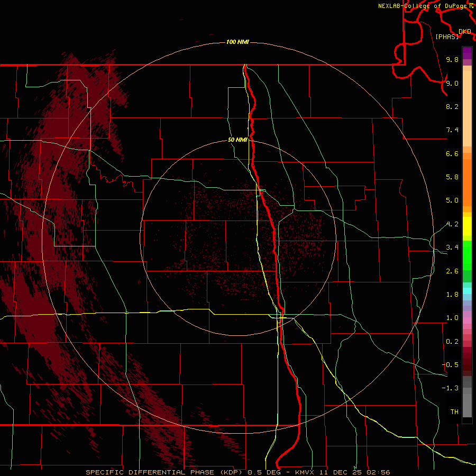Click the yellow segment of the color bar
This screenshot has width=476, height=476.
click(x=467, y=226)
